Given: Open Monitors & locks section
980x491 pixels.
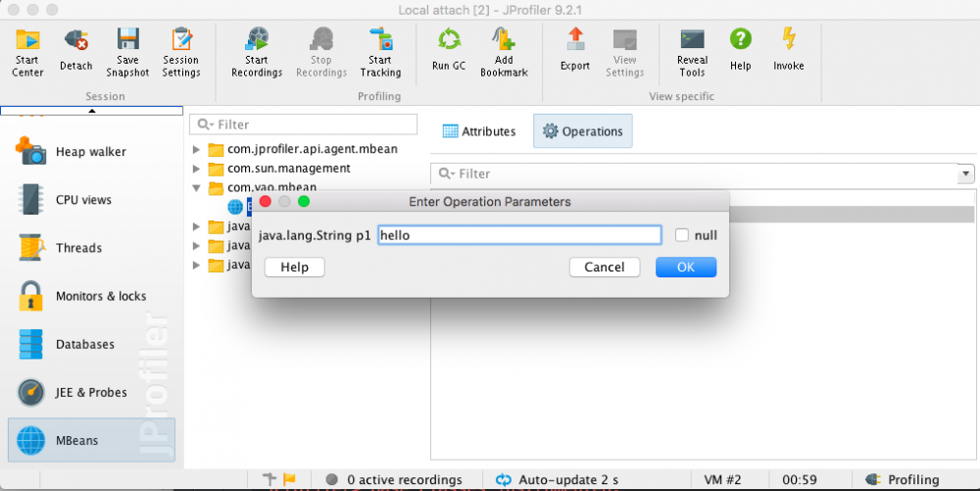Looking at the screenshot, I should tap(91, 296).
